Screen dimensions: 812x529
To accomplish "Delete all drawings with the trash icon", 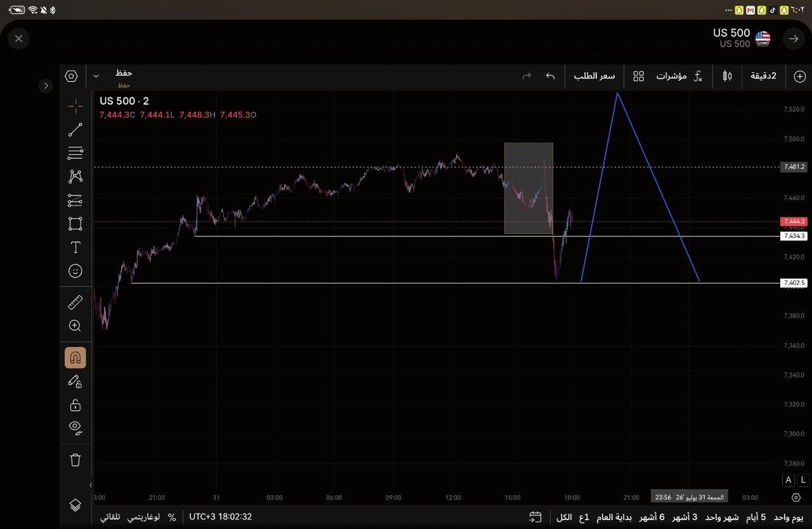I will (x=75, y=460).
